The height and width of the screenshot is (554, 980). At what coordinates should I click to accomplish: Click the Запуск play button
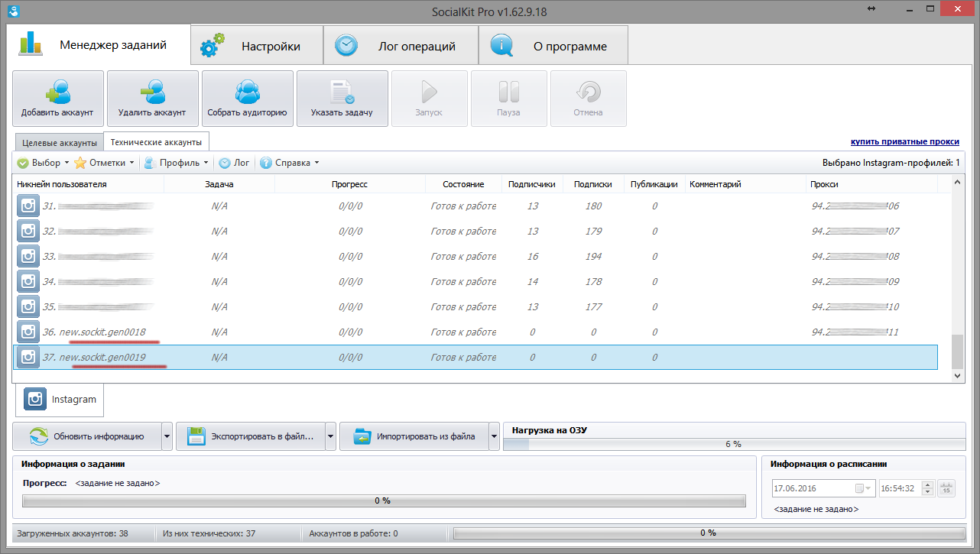(x=430, y=99)
